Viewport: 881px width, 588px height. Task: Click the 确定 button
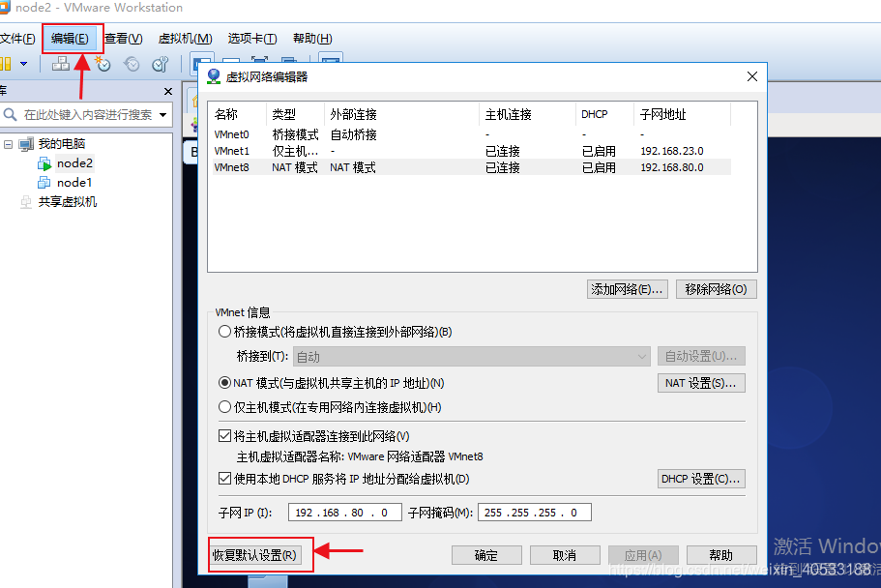(x=486, y=555)
